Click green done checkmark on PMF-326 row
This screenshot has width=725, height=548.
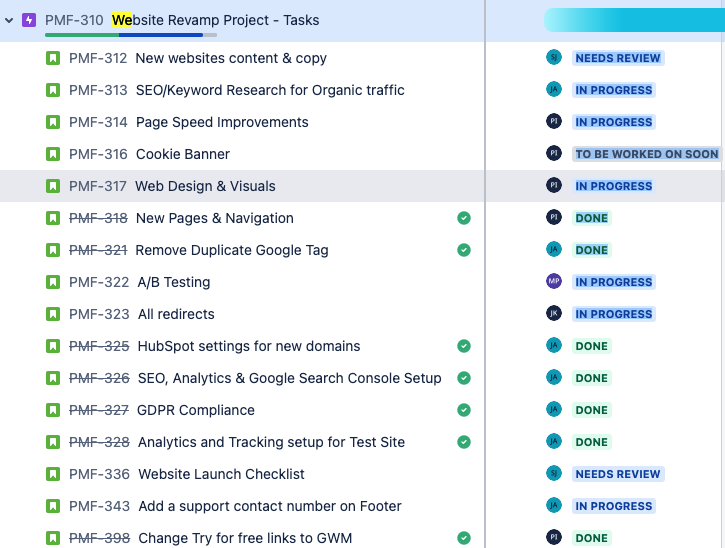click(x=464, y=378)
